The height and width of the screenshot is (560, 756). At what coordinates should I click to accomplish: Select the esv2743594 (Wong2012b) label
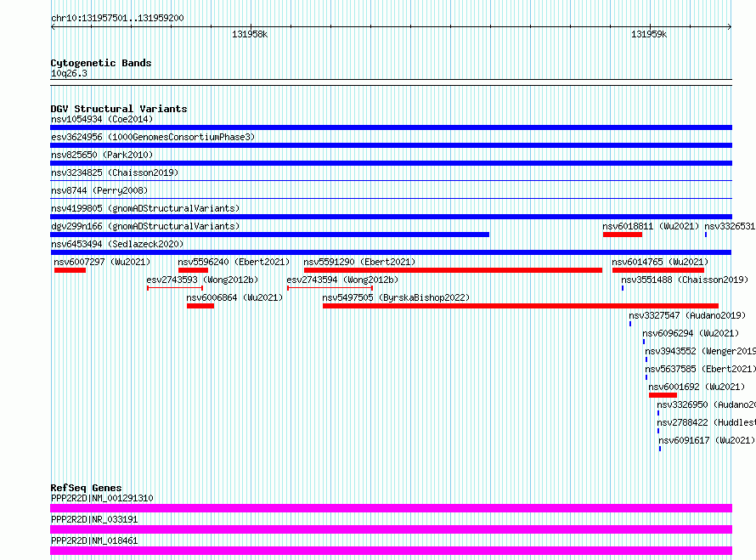(342, 280)
